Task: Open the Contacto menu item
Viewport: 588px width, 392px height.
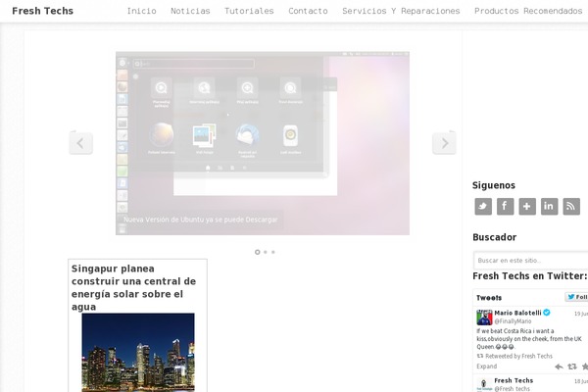Action: (308, 11)
